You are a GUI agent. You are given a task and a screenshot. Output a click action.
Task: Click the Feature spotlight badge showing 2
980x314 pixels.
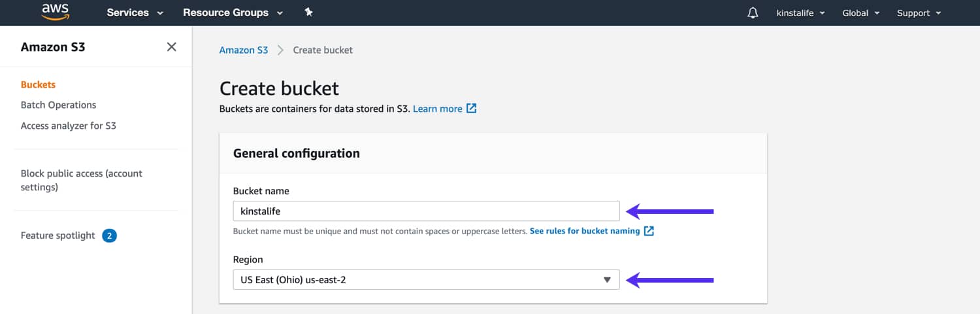pos(110,235)
